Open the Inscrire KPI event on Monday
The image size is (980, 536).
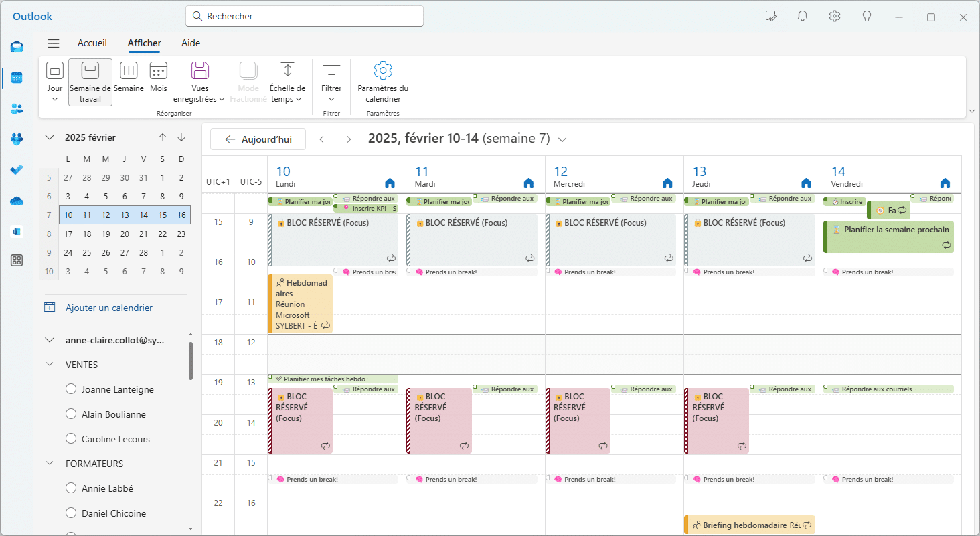(365, 209)
